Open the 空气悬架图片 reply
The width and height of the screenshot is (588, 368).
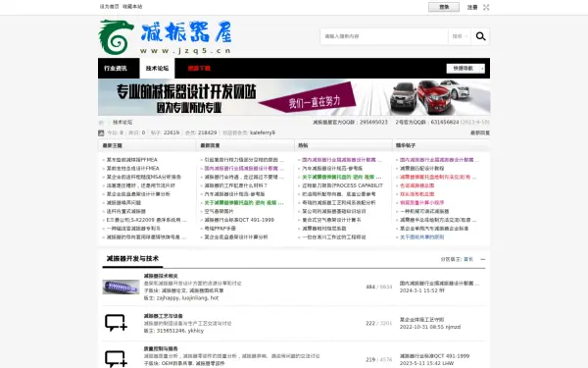point(219,211)
